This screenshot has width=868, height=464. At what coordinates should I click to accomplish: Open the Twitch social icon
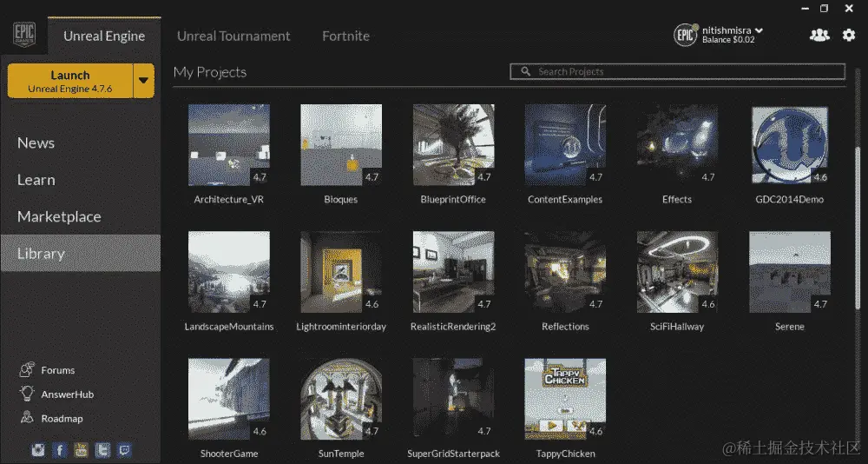pyautogui.click(x=124, y=449)
